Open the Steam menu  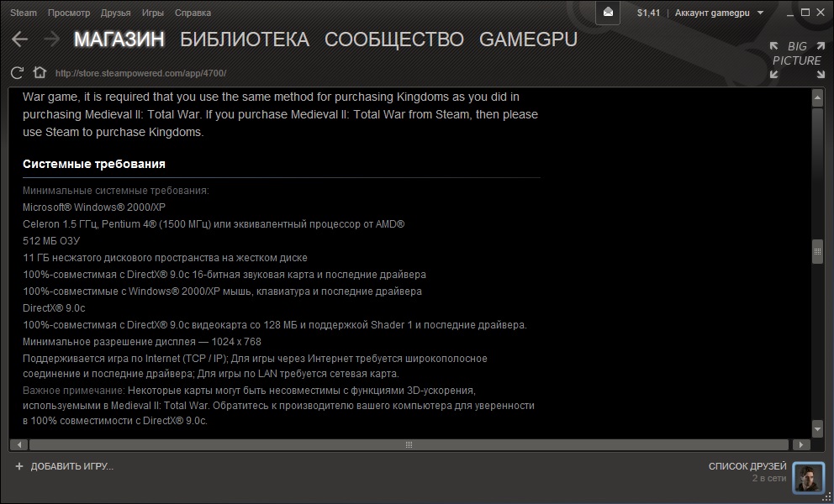pyautogui.click(x=24, y=13)
